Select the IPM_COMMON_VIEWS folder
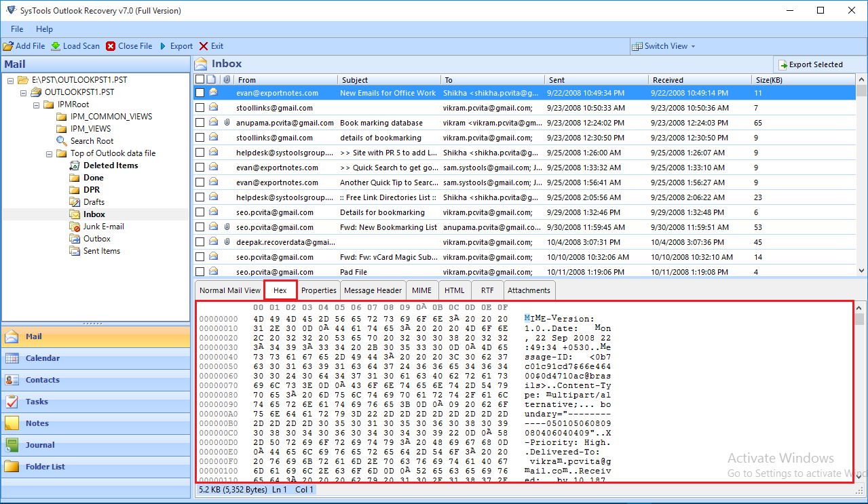Image resolution: width=868 pixels, height=504 pixels. [111, 117]
